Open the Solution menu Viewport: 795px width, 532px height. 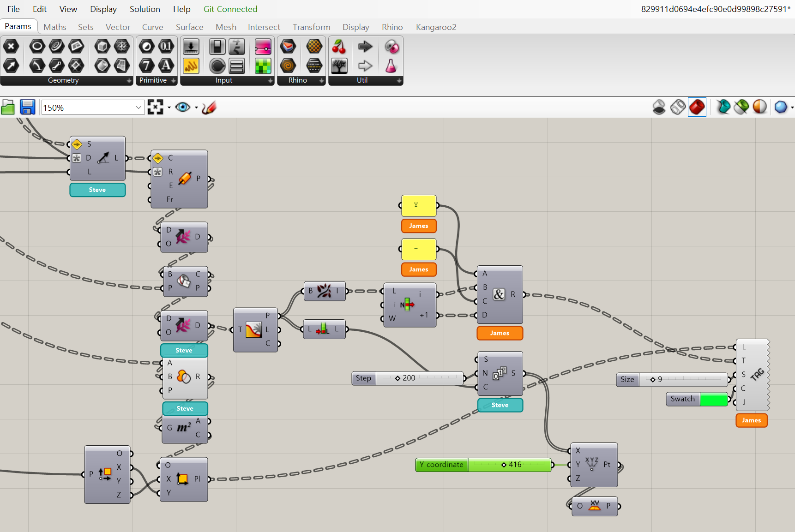145,9
